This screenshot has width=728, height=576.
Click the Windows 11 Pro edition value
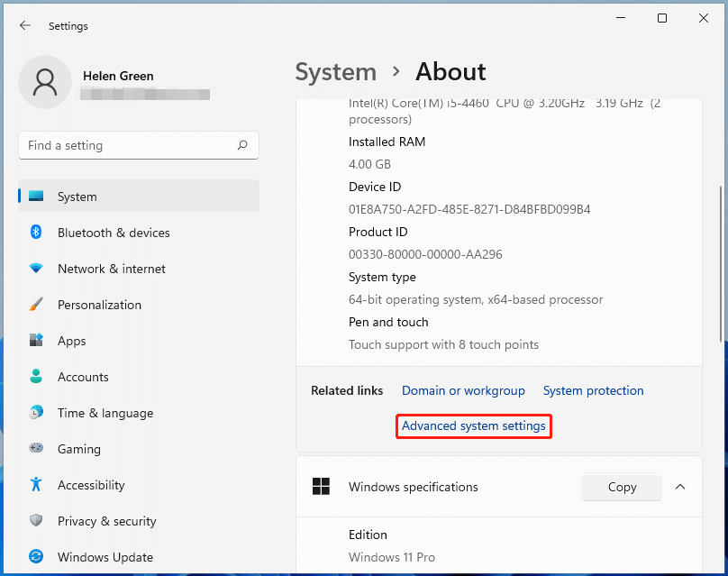coord(391,557)
